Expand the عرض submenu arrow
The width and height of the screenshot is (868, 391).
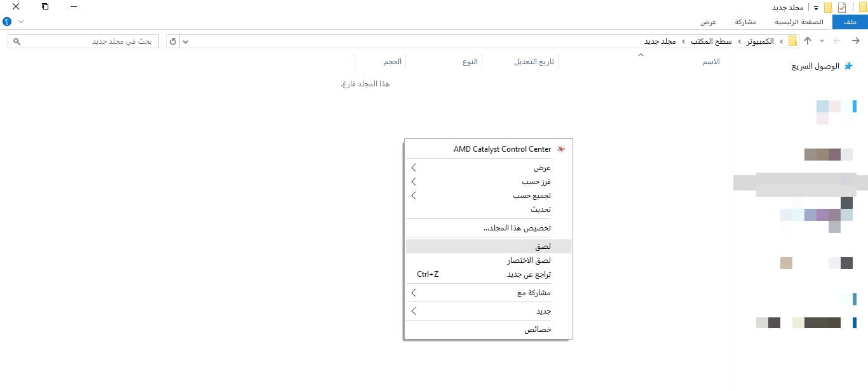(414, 168)
